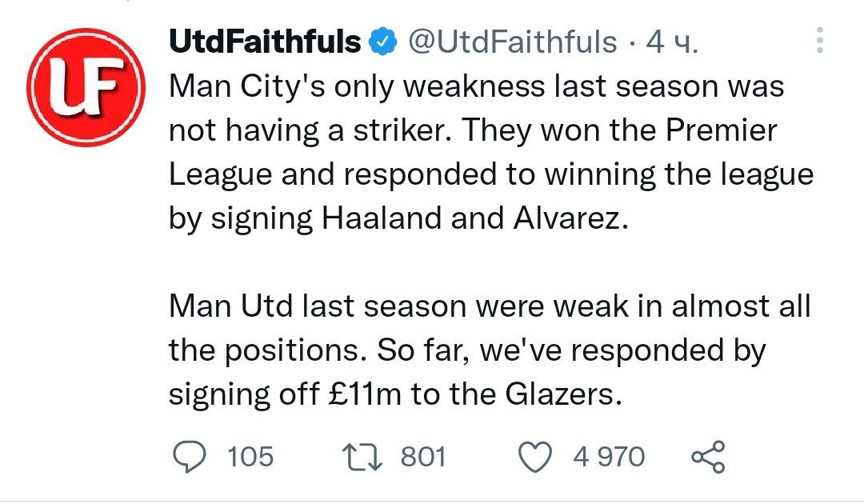Click the retweet count 801

422,457
